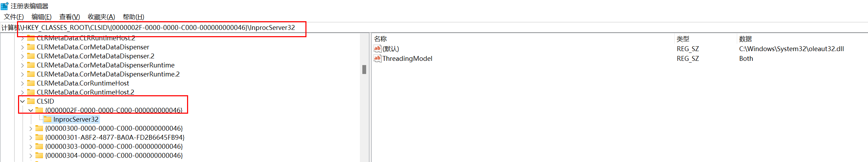Select the ThreadingModel value name

tap(407, 58)
